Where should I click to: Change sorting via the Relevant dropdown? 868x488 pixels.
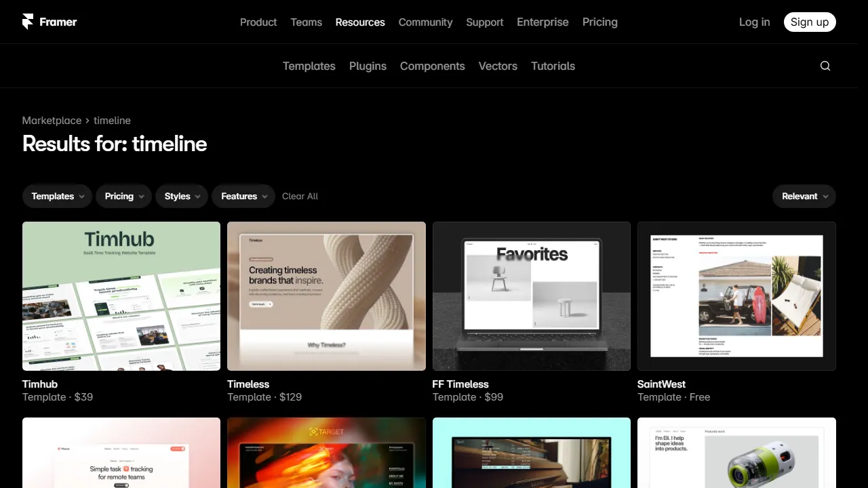[x=804, y=196]
